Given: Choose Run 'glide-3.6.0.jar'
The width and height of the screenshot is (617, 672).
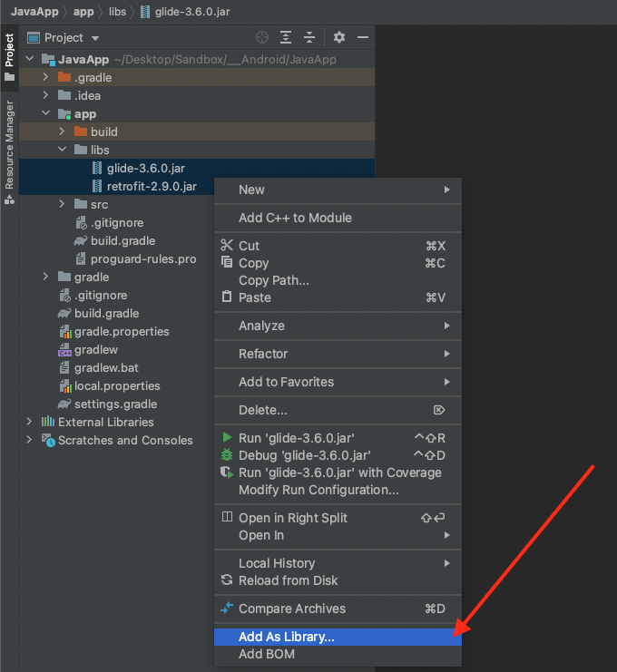Looking at the screenshot, I should (x=338, y=438).
